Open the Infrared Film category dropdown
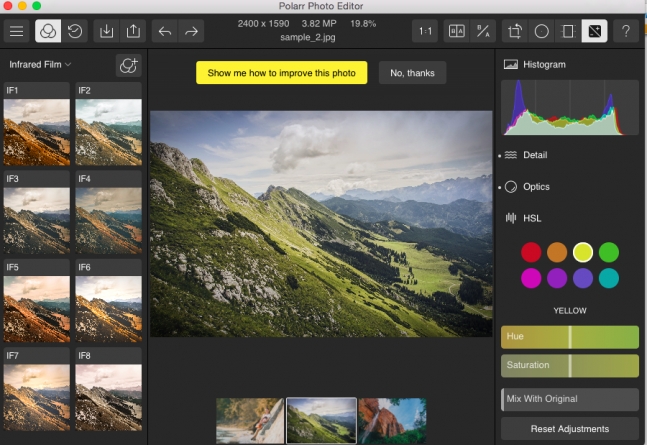The image size is (647, 445). click(x=40, y=64)
